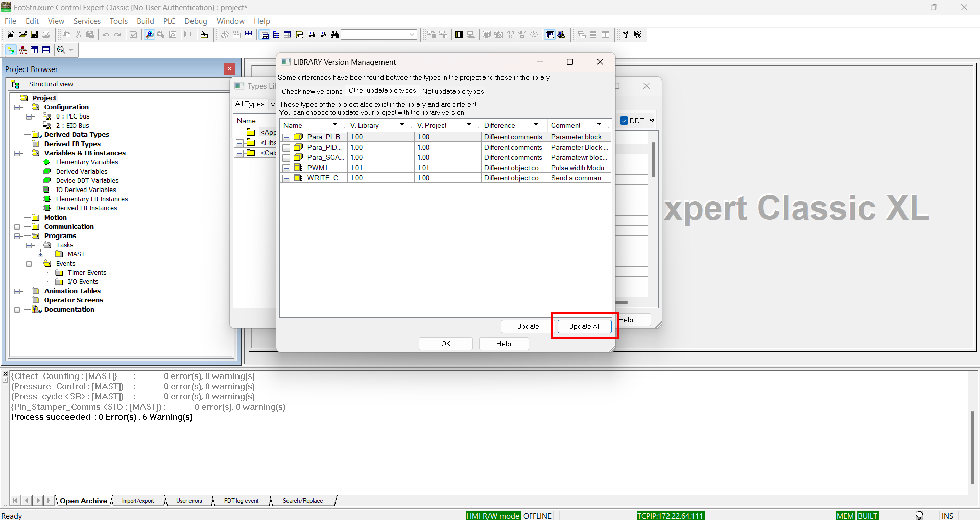Click the Horizontal views layout icon
Screen dimensions: 980x520
46,50
